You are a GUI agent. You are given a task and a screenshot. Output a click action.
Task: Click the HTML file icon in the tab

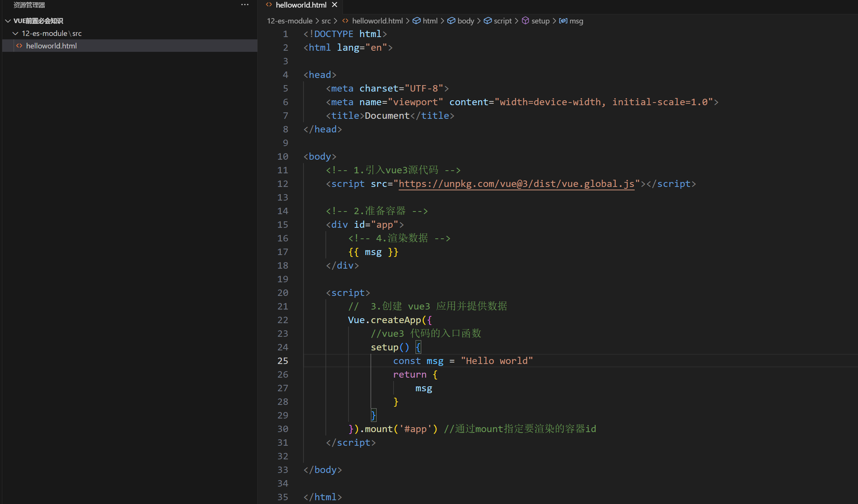[x=269, y=5]
